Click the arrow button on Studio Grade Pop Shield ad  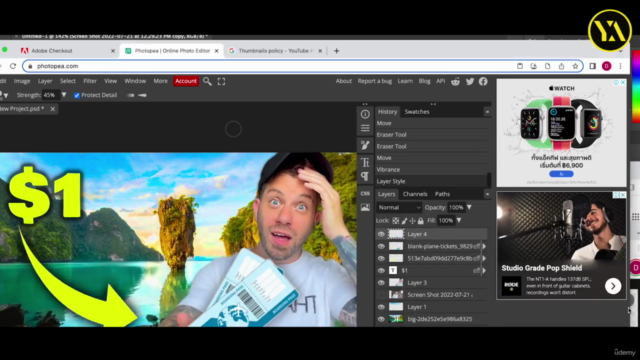[x=613, y=286]
